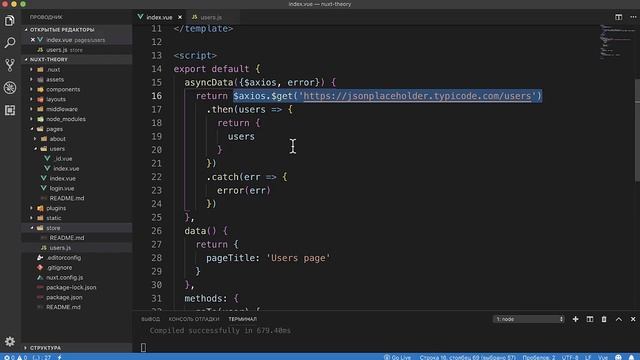Expand the .nuxt folder
Viewport: 640px width, 360px height.
[53, 70]
